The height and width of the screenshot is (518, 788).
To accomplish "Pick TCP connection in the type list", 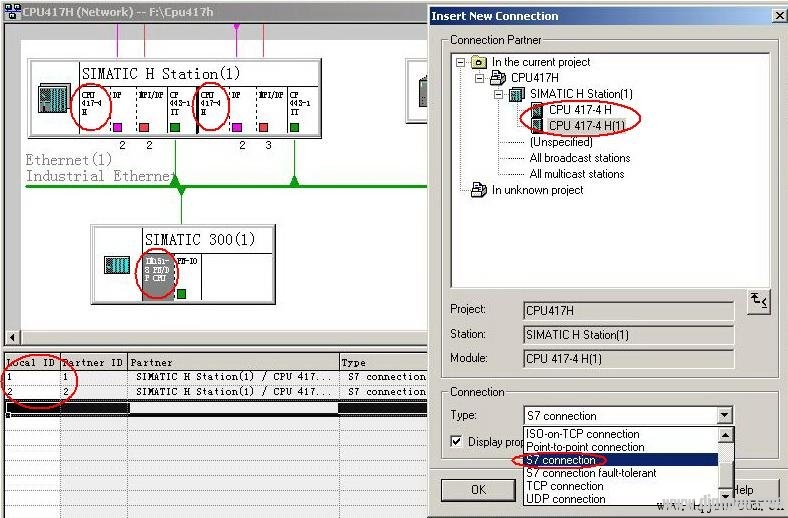I will (565, 486).
